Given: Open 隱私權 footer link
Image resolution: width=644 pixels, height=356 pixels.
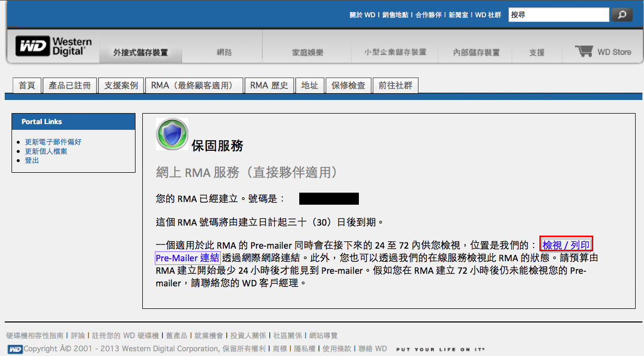Looking at the screenshot, I should (x=304, y=349).
